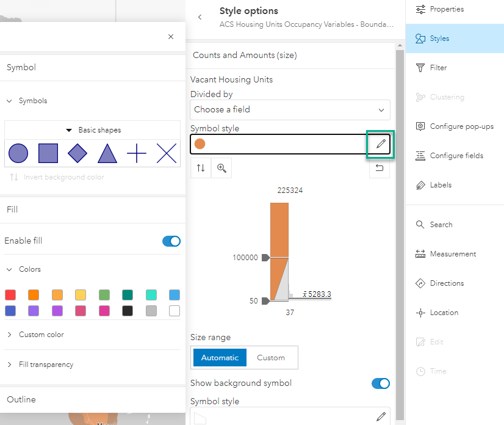The image size is (504, 425).
Task: Pick the red color swatch
Action: click(x=10, y=295)
